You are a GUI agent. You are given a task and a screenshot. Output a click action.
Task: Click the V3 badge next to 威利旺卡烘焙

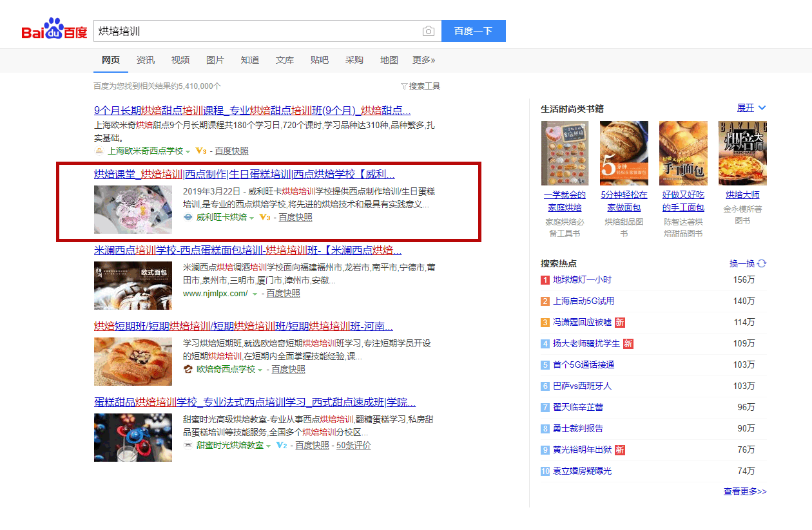pos(264,218)
